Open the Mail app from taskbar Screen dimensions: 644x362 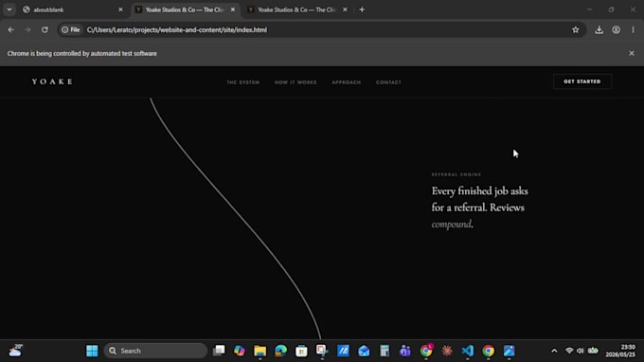(364, 351)
